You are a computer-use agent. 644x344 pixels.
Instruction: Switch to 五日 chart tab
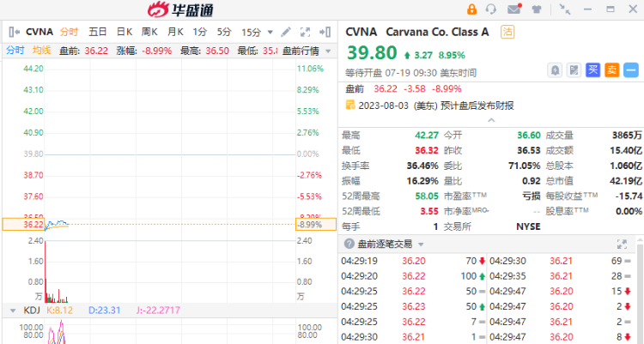[x=98, y=32]
